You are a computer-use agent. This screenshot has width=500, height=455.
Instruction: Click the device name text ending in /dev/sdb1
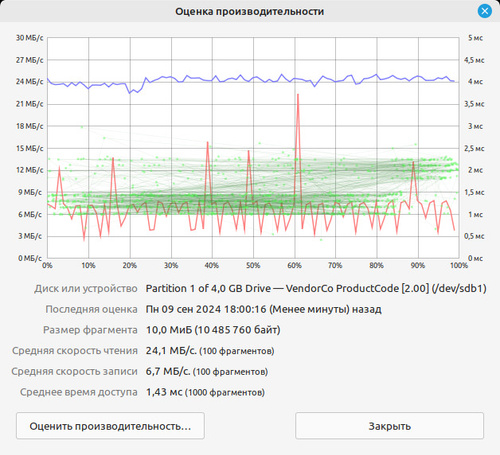click(316, 288)
